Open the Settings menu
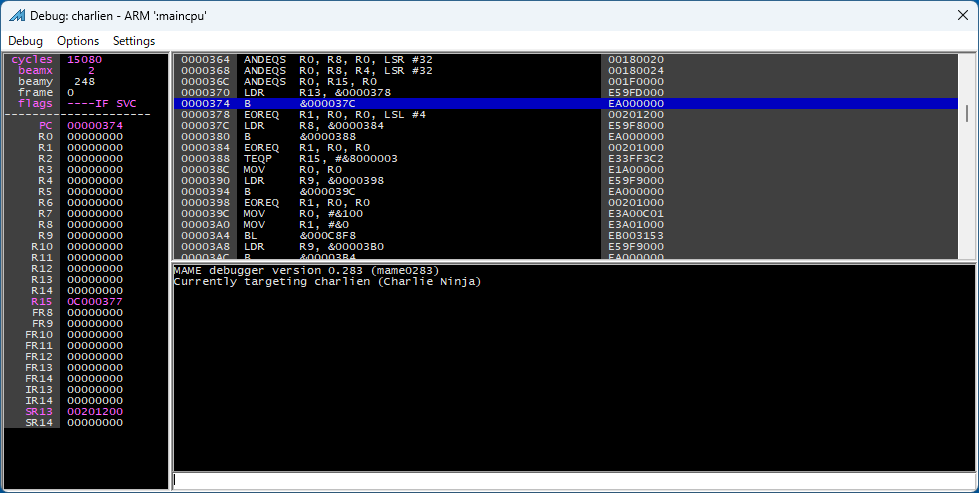 (134, 41)
